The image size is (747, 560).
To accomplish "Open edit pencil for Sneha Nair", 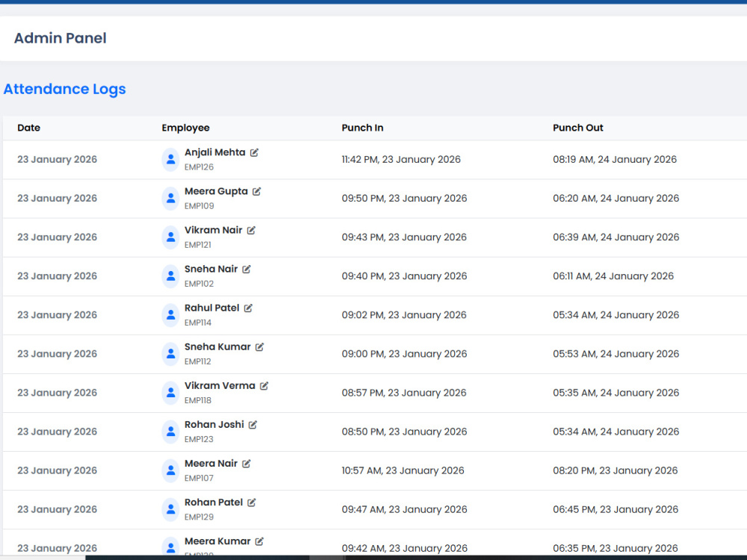I will coord(247,269).
